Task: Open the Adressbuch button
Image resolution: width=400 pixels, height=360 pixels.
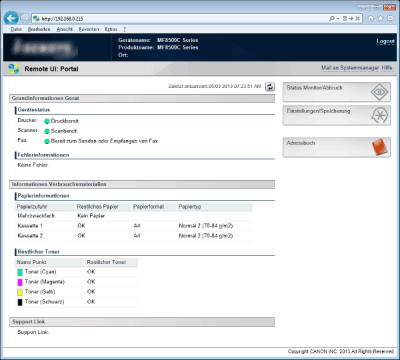Action: click(x=337, y=147)
